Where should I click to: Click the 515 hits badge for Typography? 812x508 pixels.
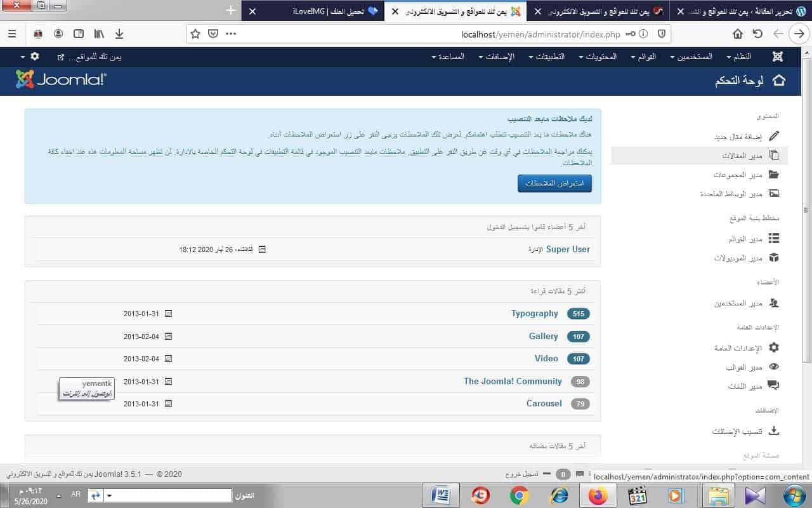(578, 314)
